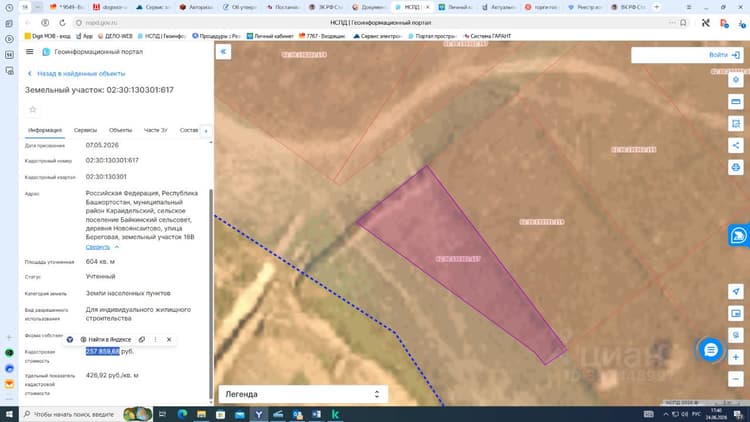Zoom out the map with minus
The height and width of the screenshot is (422, 750).
click(736, 379)
